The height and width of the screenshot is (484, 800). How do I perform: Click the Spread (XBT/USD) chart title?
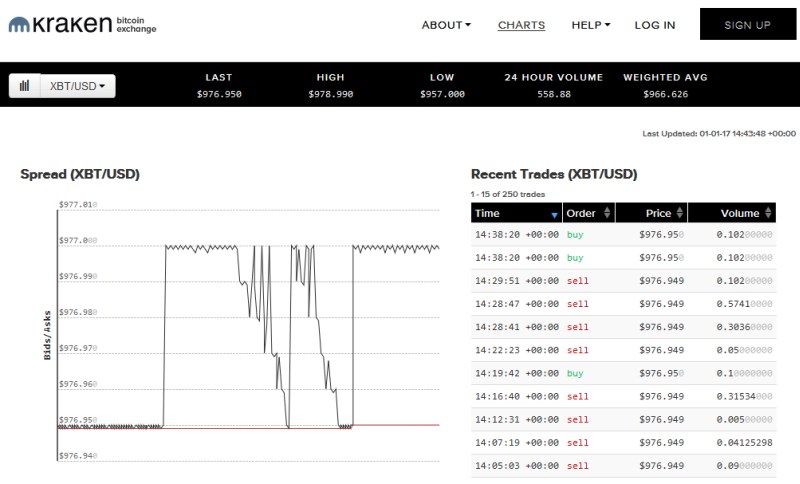[x=80, y=174]
